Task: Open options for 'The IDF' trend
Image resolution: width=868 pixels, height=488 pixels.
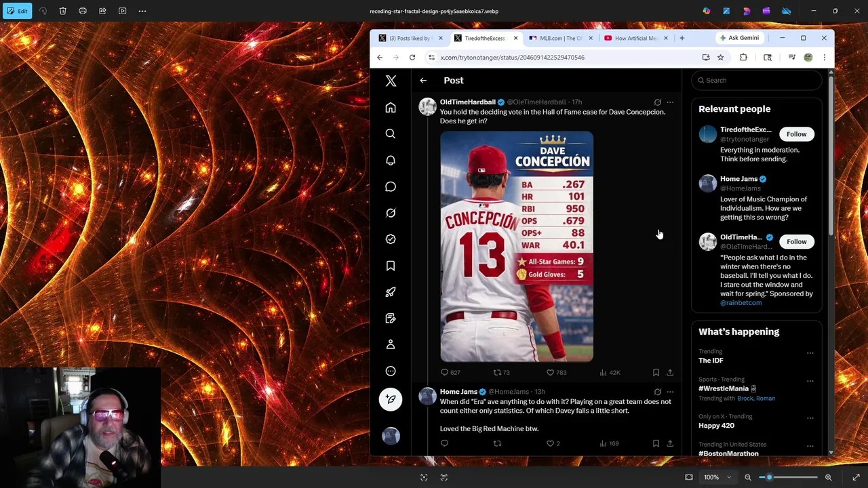Action: [x=810, y=353]
